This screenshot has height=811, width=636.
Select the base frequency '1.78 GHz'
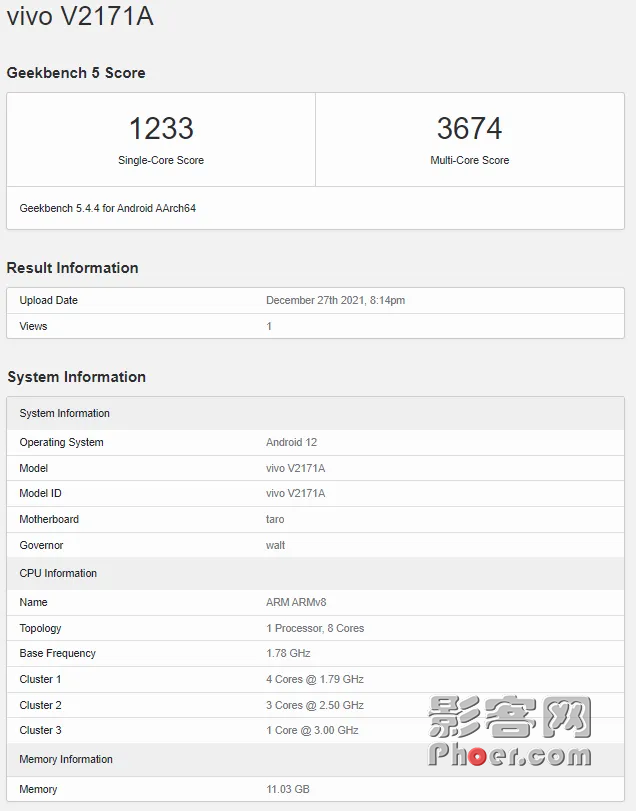289,653
